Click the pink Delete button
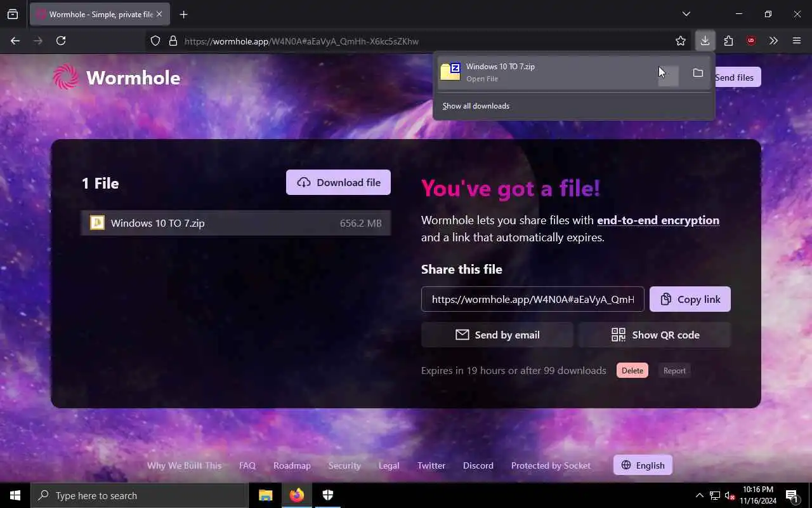The height and width of the screenshot is (508, 812). (632, 371)
